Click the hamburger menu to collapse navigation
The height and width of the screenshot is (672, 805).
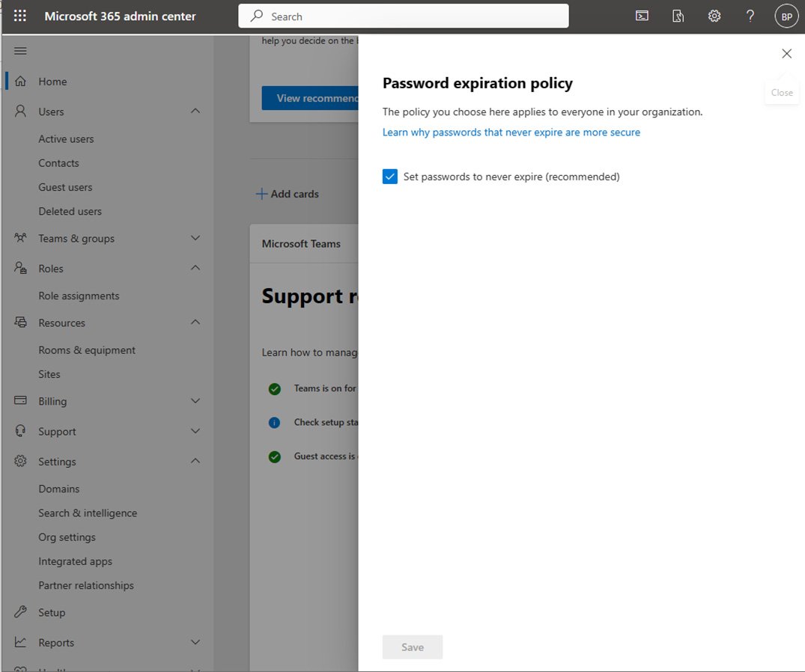pyautogui.click(x=20, y=51)
